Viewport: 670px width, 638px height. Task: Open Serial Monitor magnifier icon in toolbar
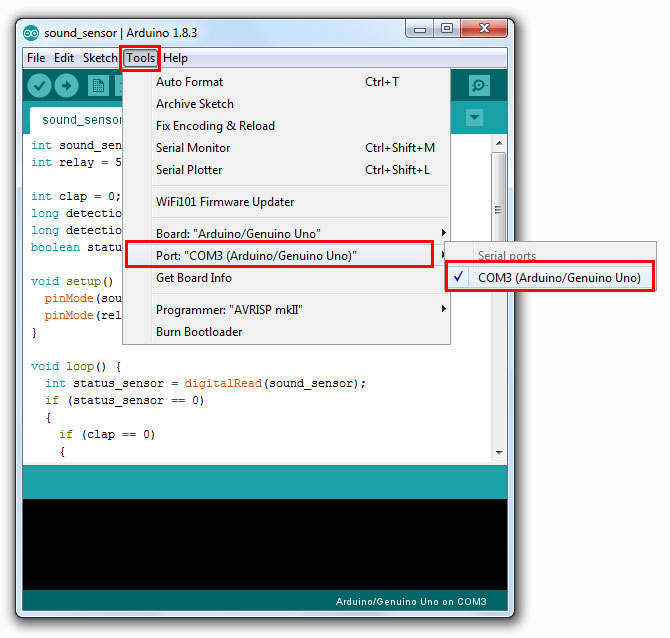479,85
